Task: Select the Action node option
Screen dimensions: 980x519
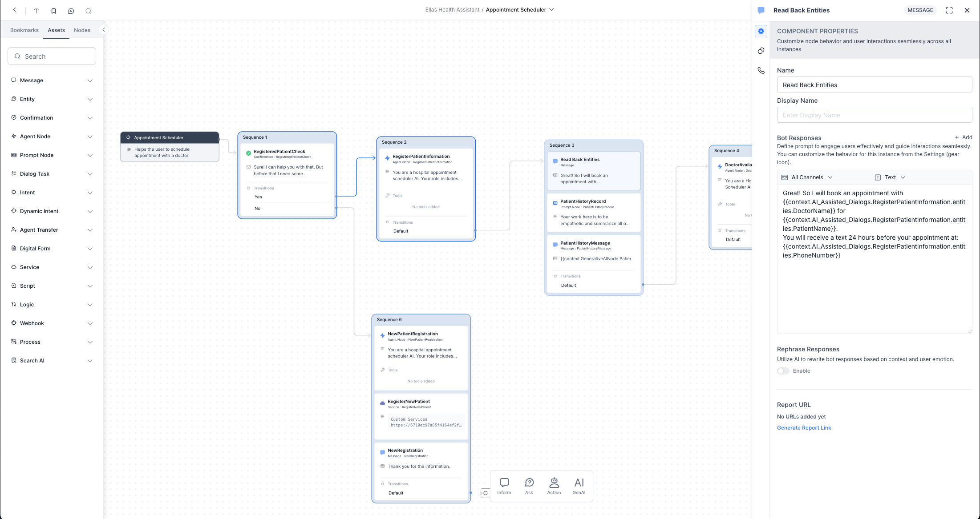Action: click(554, 486)
